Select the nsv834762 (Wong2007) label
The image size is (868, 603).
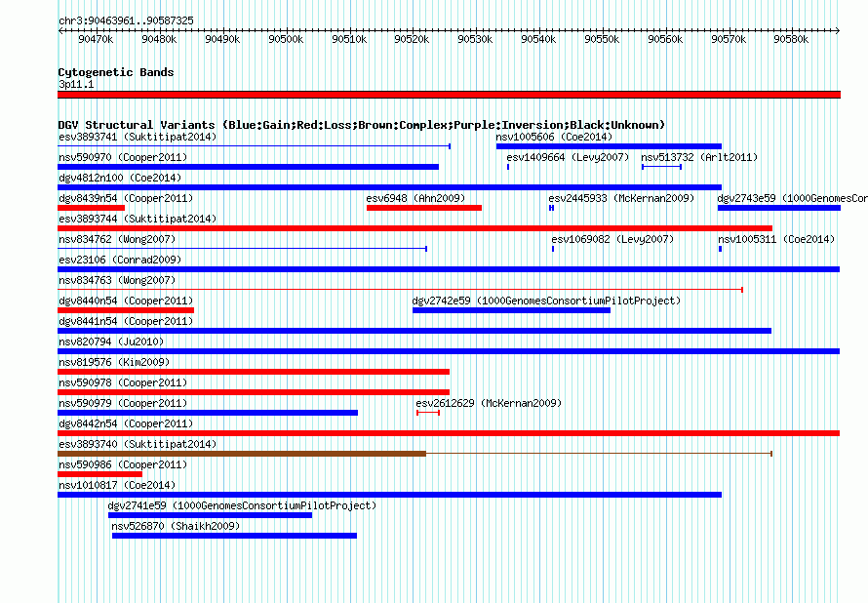point(117,239)
